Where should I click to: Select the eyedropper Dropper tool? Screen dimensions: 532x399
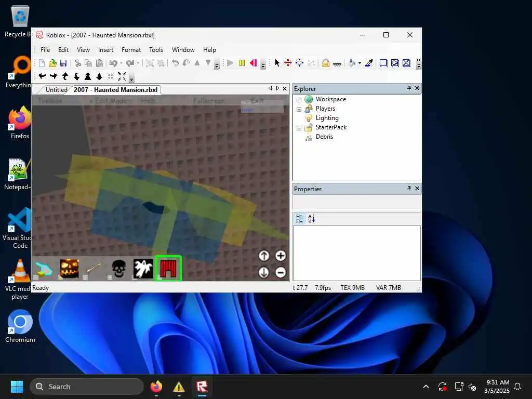369,63
